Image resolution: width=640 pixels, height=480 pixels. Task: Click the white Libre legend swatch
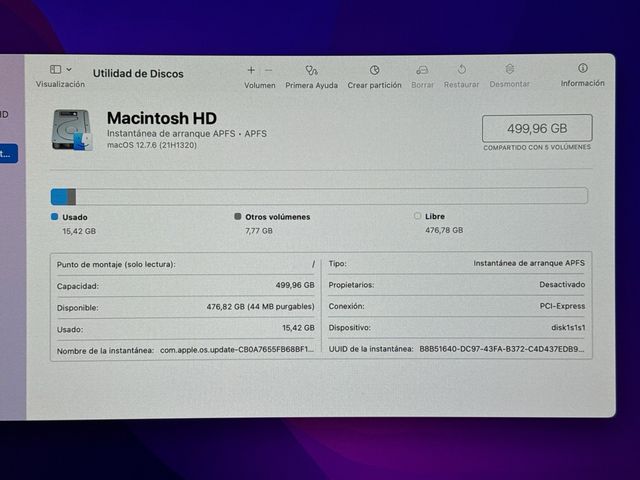pos(417,216)
